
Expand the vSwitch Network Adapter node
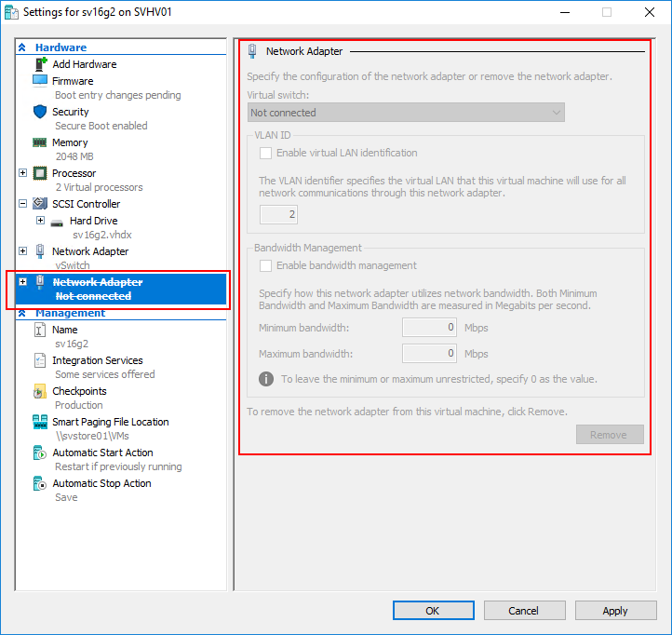[x=23, y=250]
